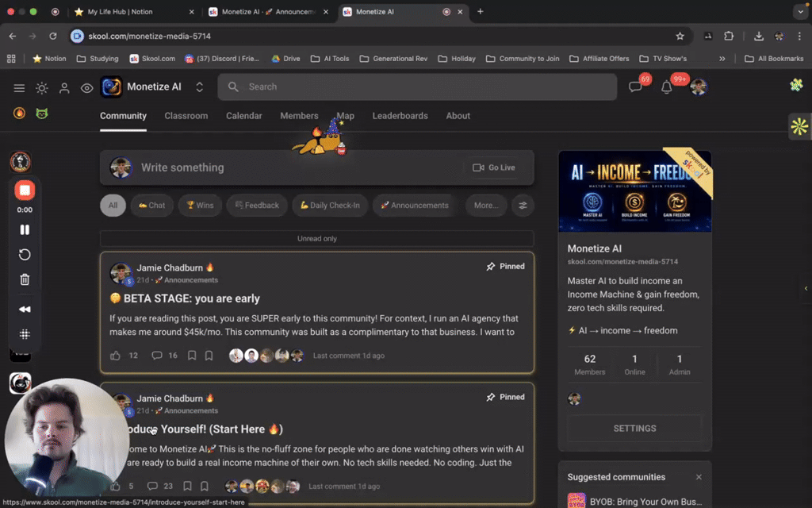Filter posts by Announcements category
This screenshot has height=508, width=812.
point(414,206)
